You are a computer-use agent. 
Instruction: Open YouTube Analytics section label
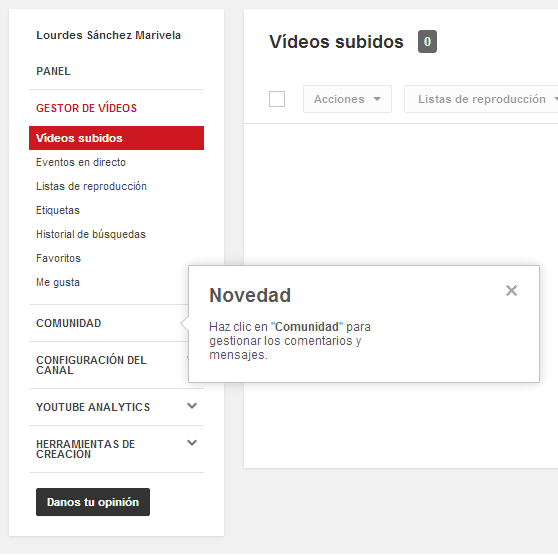tap(93, 407)
